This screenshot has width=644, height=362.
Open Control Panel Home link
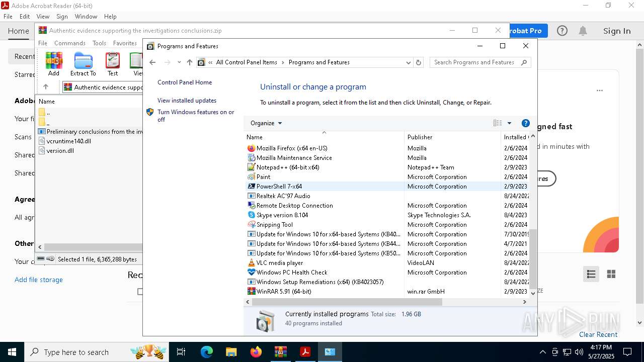(185, 82)
